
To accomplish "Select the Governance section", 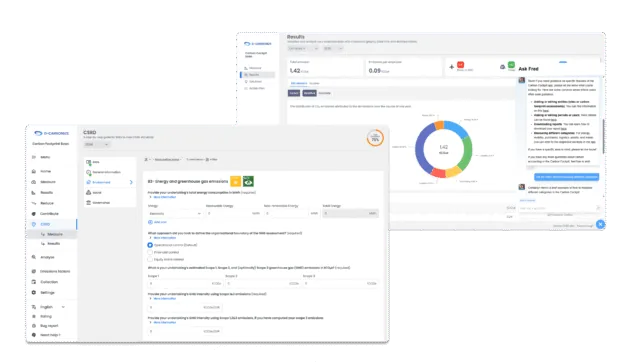I will click(x=109, y=203).
